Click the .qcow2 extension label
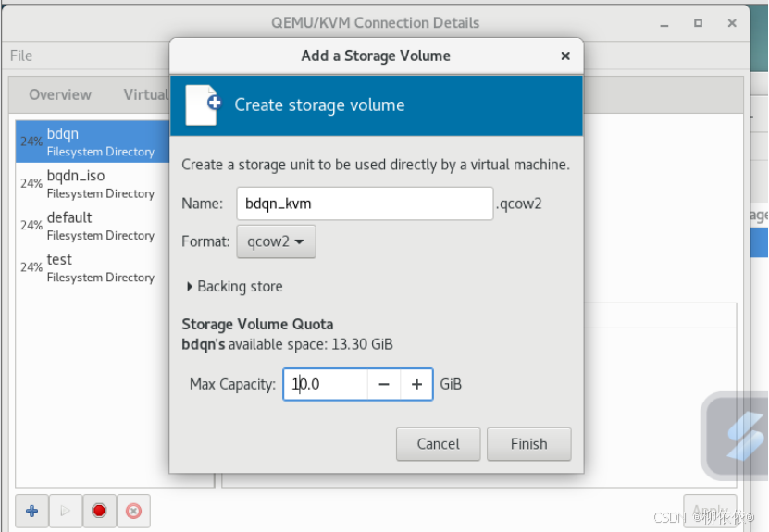Image resolution: width=769 pixels, height=532 pixels. [518, 204]
